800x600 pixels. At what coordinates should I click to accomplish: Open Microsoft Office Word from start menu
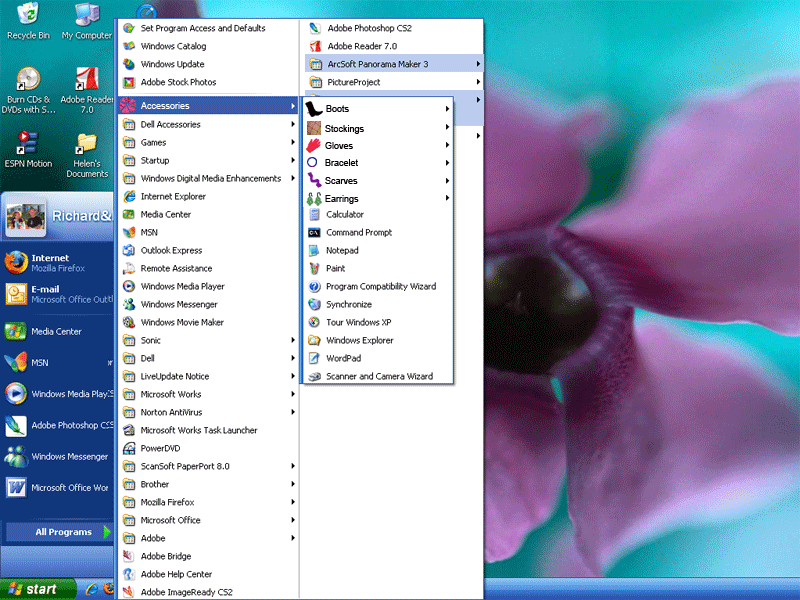(x=58, y=488)
